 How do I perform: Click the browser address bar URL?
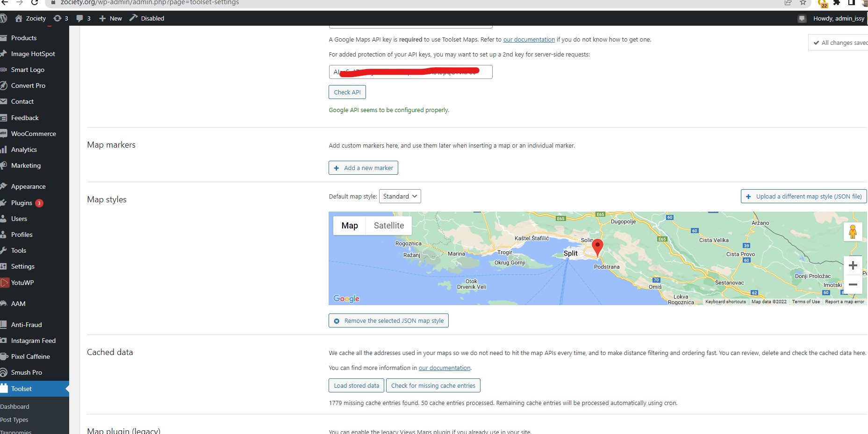[150, 3]
